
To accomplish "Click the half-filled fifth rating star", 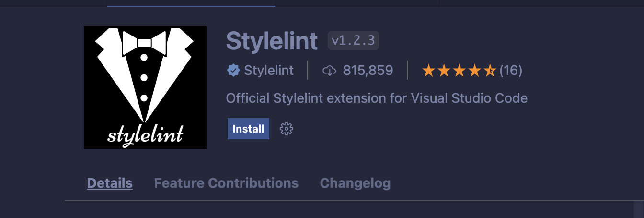I will pos(490,71).
